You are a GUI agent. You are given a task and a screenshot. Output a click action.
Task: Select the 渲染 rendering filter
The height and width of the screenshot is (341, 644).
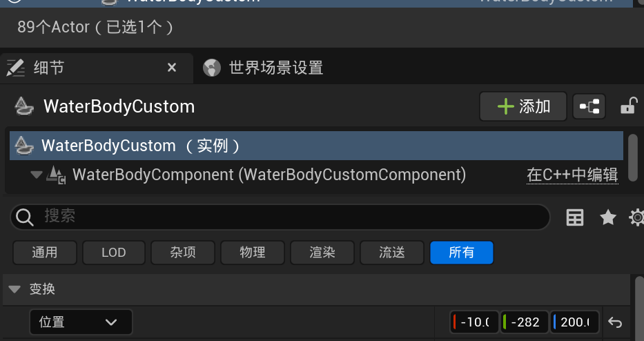point(322,252)
